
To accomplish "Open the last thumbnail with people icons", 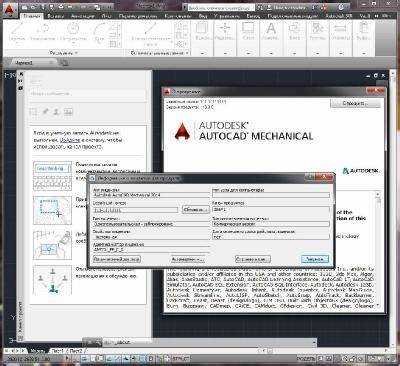I will [x=52, y=280].
